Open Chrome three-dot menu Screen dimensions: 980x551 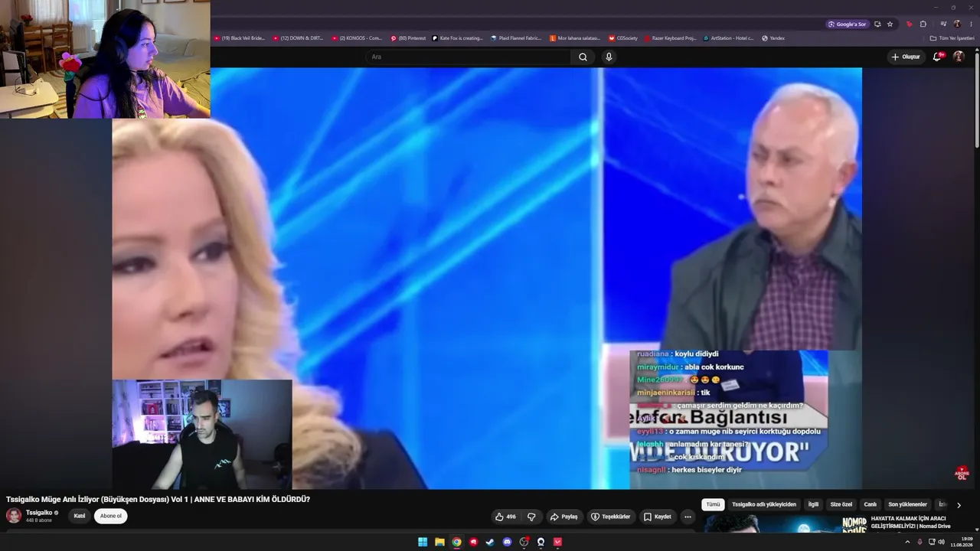tap(971, 24)
